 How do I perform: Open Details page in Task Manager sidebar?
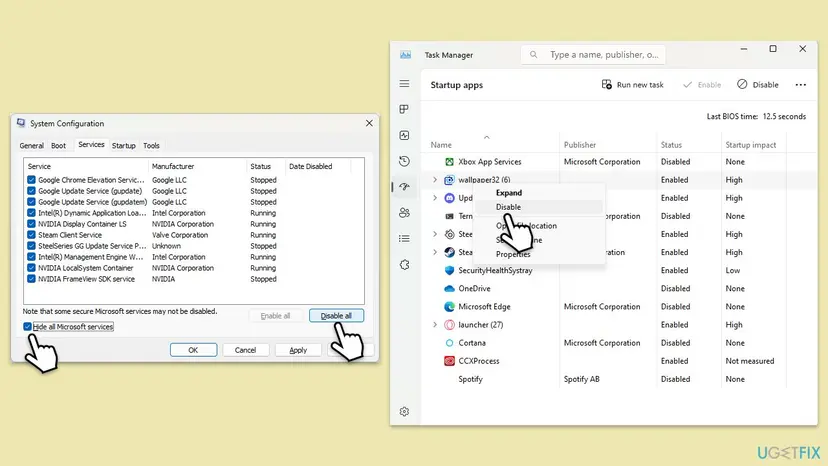tap(404, 239)
